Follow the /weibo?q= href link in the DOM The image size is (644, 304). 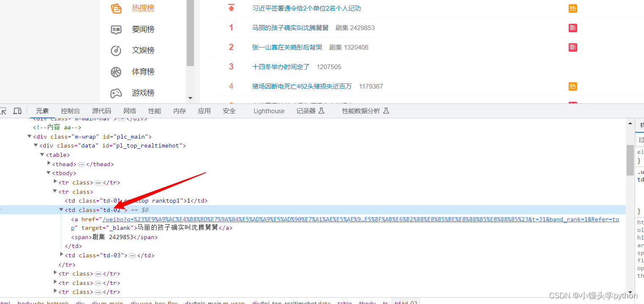361,220
